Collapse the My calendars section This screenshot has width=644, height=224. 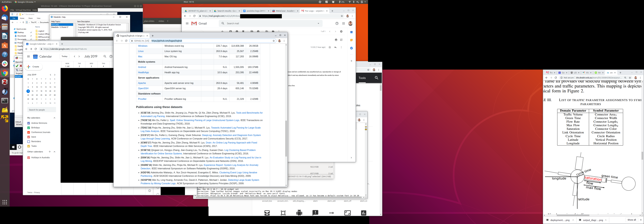(x=54, y=118)
